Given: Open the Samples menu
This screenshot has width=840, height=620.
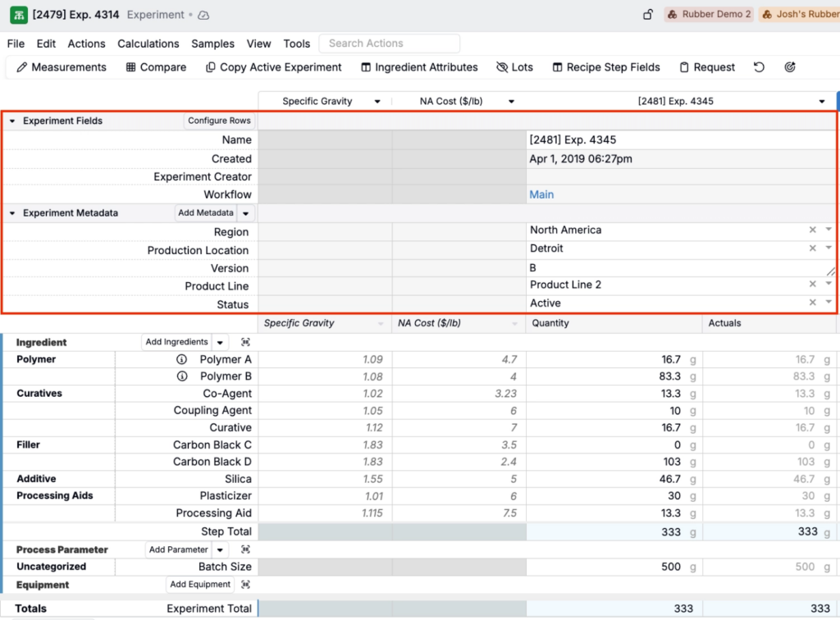Looking at the screenshot, I should coord(212,43).
